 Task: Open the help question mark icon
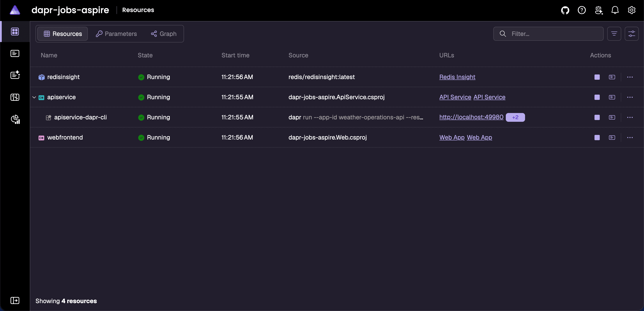[x=582, y=10]
